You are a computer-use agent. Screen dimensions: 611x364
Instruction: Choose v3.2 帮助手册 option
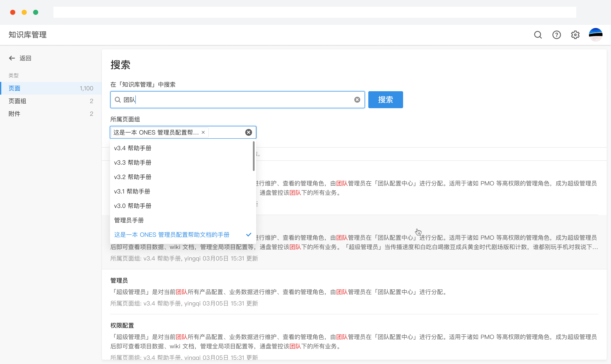click(133, 177)
